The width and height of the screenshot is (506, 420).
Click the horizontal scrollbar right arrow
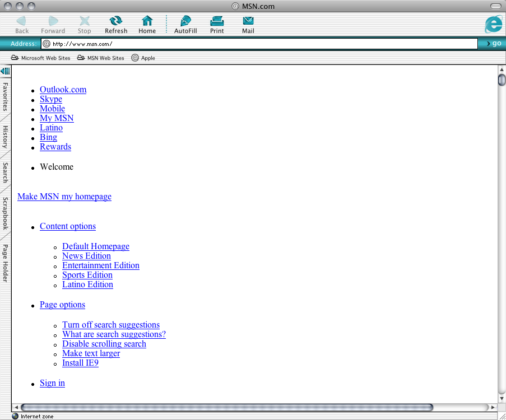click(x=493, y=408)
